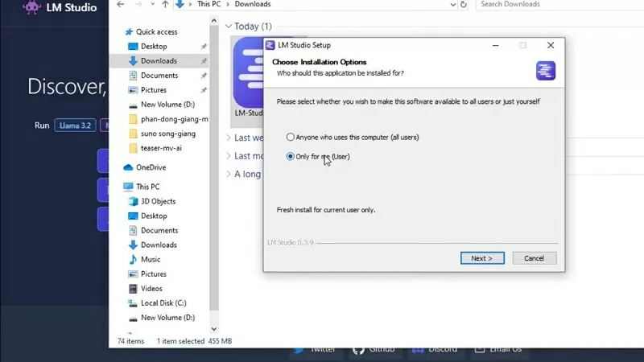
Task: Open Quick access in navigation pane
Action: click(x=156, y=31)
